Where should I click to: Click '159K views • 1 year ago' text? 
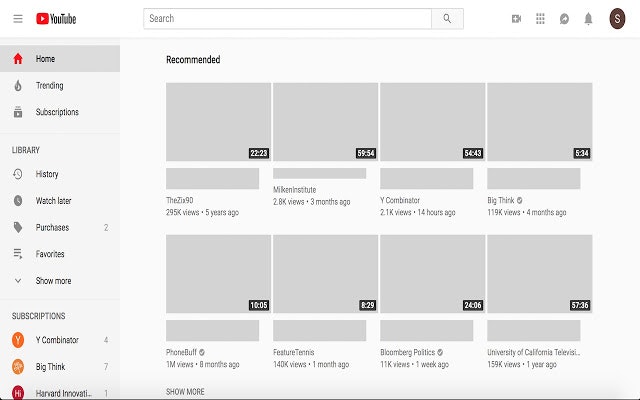(522, 364)
